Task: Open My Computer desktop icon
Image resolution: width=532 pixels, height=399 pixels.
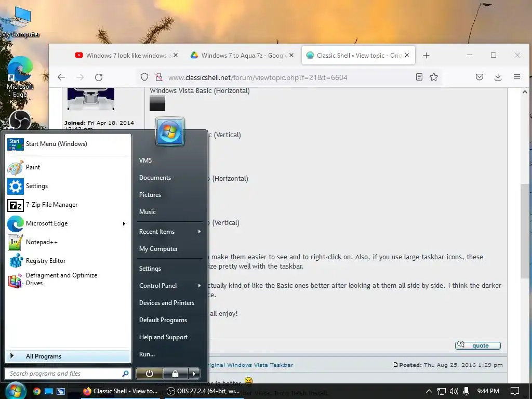Action: 20,22
